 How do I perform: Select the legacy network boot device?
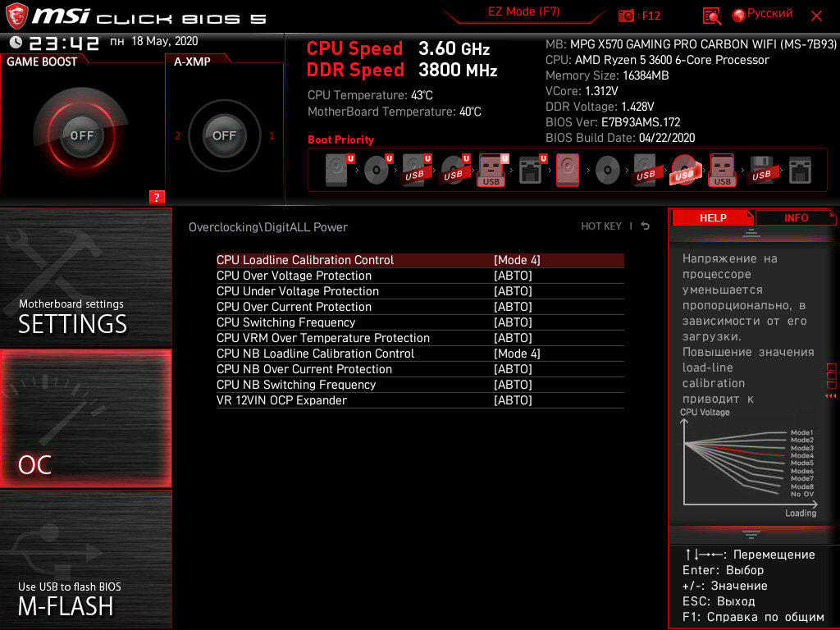click(x=800, y=171)
